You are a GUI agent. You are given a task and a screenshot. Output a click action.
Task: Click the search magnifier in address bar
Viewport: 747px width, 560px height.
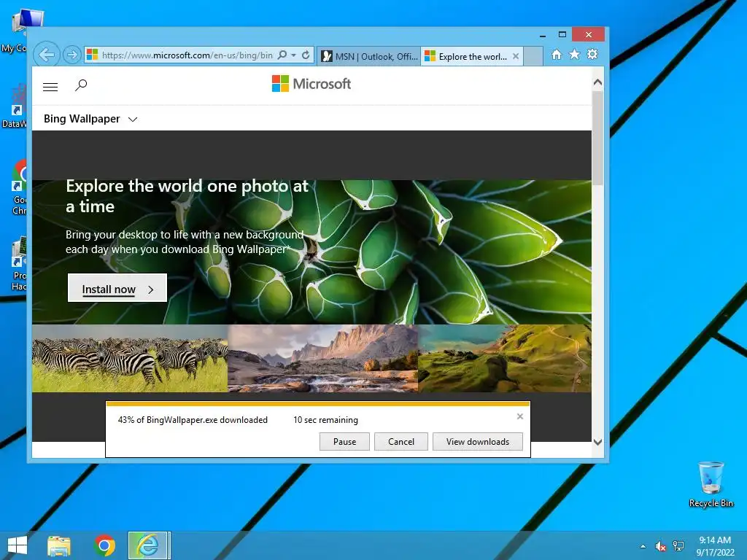pyautogui.click(x=282, y=55)
